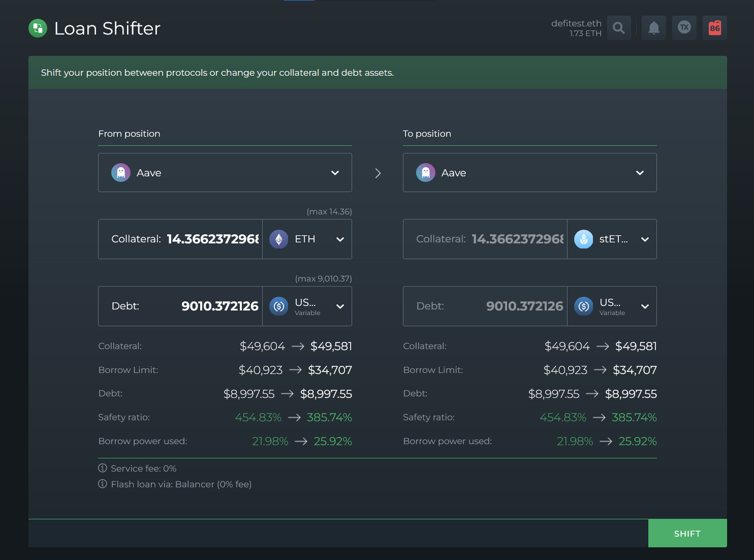Click the Aave ghost icon in From position
The image size is (754, 560).
(x=121, y=172)
